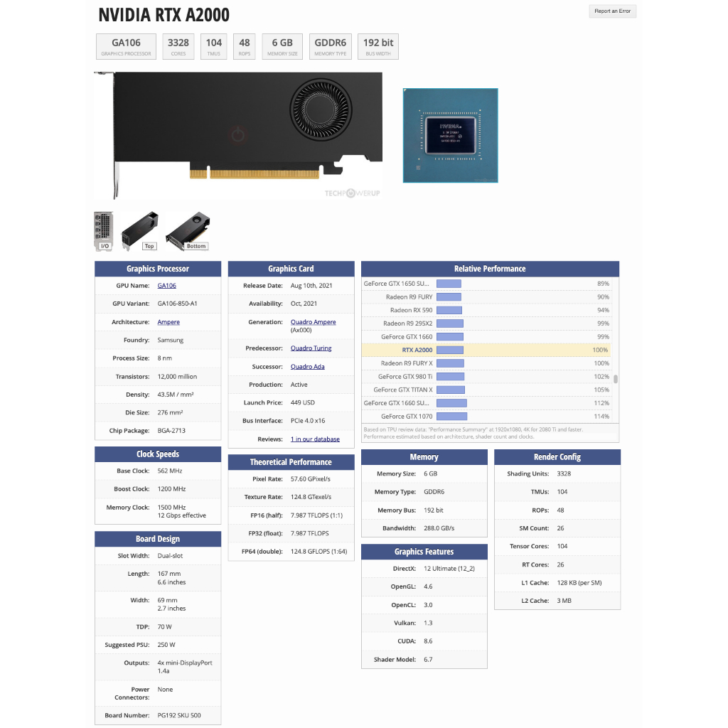
Task: Open the Ampere architecture link
Action: click(x=168, y=323)
